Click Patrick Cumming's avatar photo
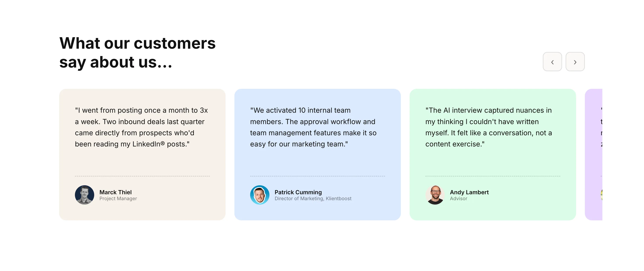Image resolution: width=644 pixels, height=271 pixels. pyautogui.click(x=260, y=195)
